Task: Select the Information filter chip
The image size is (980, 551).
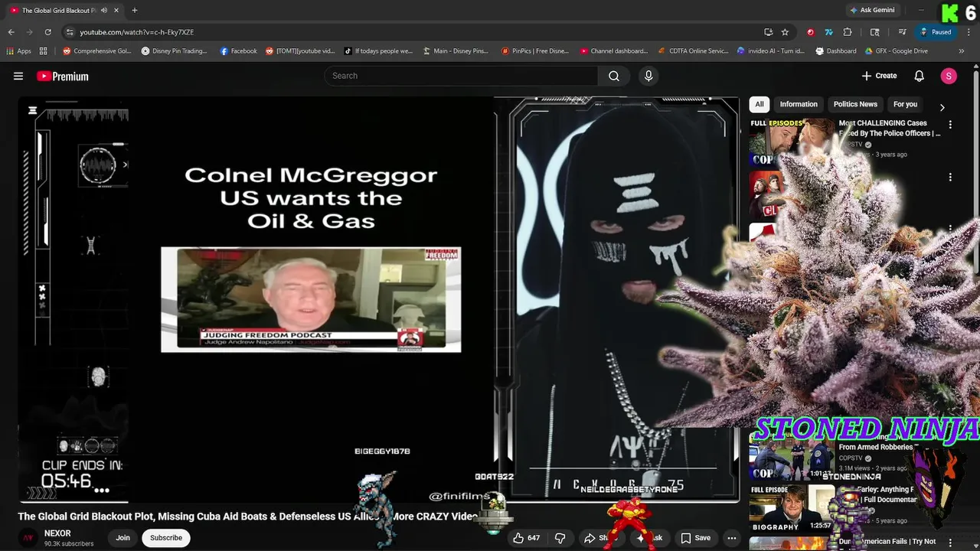Action: point(799,104)
